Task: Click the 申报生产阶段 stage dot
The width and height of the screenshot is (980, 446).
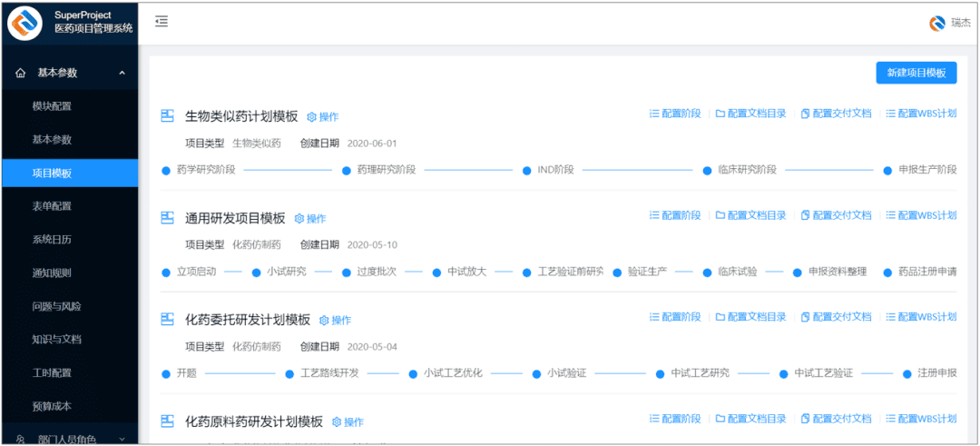Action: [887, 171]
